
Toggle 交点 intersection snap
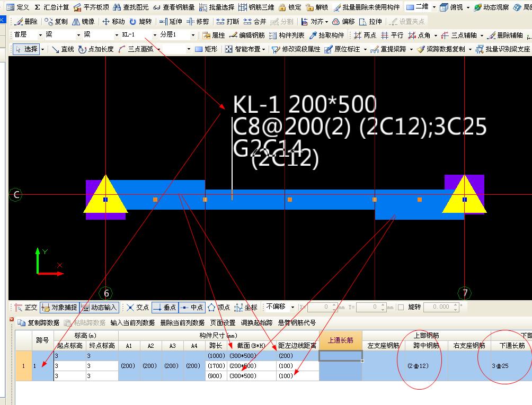click(138, 308)
